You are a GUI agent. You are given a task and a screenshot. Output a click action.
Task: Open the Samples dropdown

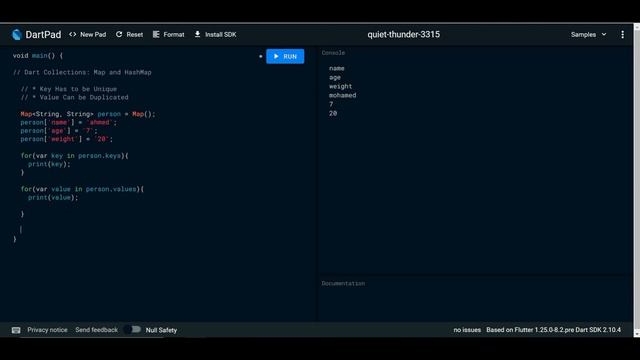[x=589, y=35]
